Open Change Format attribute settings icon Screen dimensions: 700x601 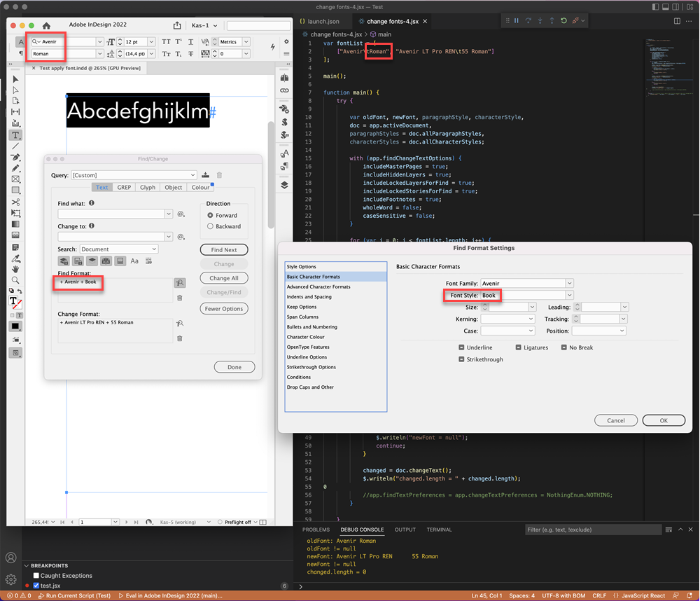(179, 324)
